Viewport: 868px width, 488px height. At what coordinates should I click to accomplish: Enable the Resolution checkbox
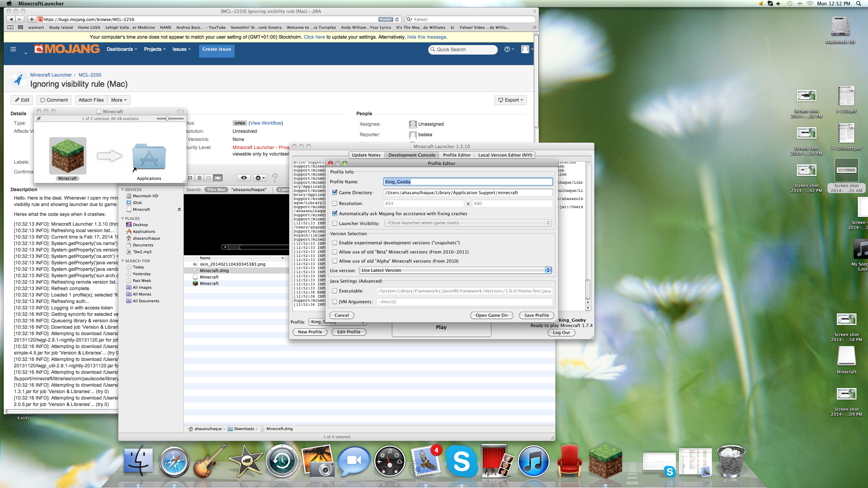click(335, 203)
